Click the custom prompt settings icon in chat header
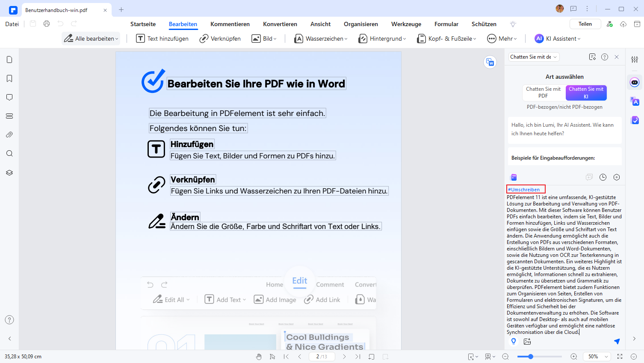This screenshot has height=363, width=644. click(x=592, y=57)
